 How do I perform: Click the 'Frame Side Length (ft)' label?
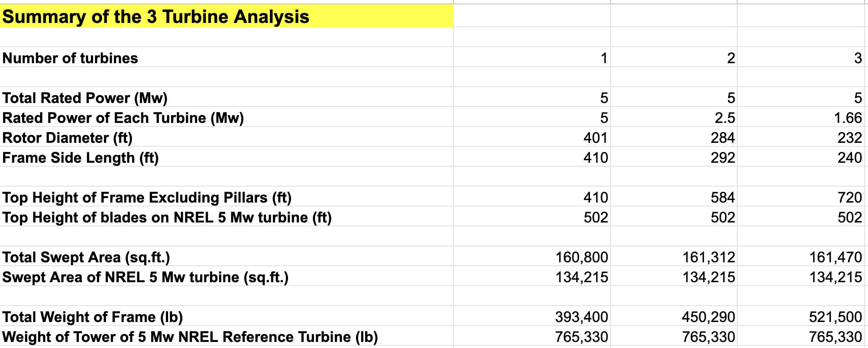point(81,158)
